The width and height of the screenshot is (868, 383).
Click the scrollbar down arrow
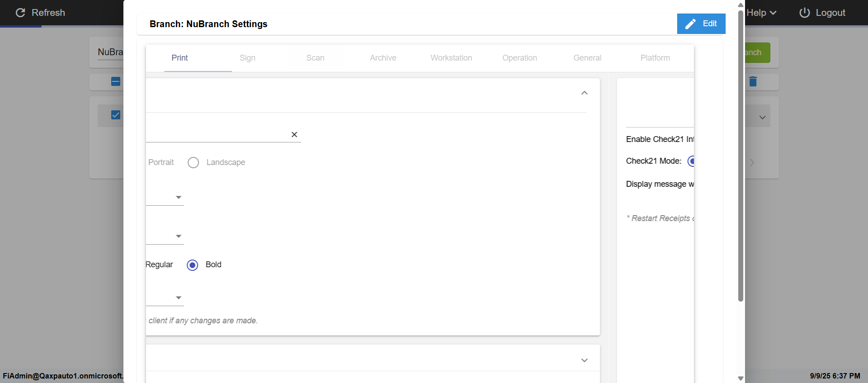[741, 378]
